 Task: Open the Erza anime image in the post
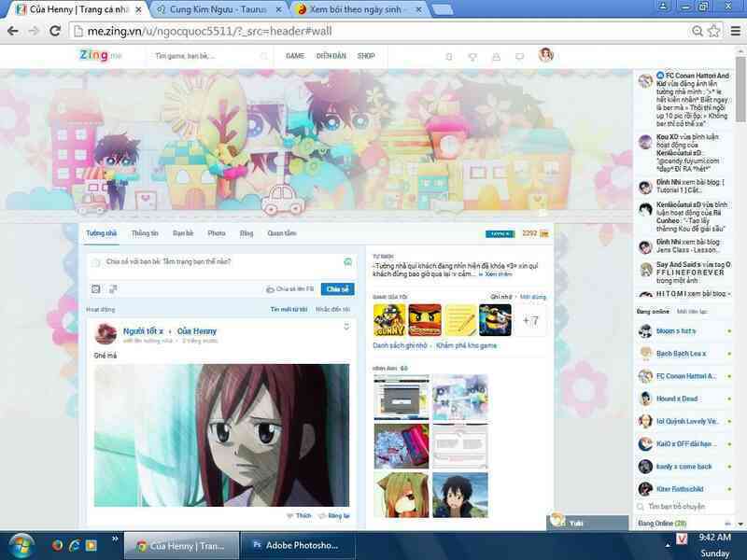[x=221, y=435]
